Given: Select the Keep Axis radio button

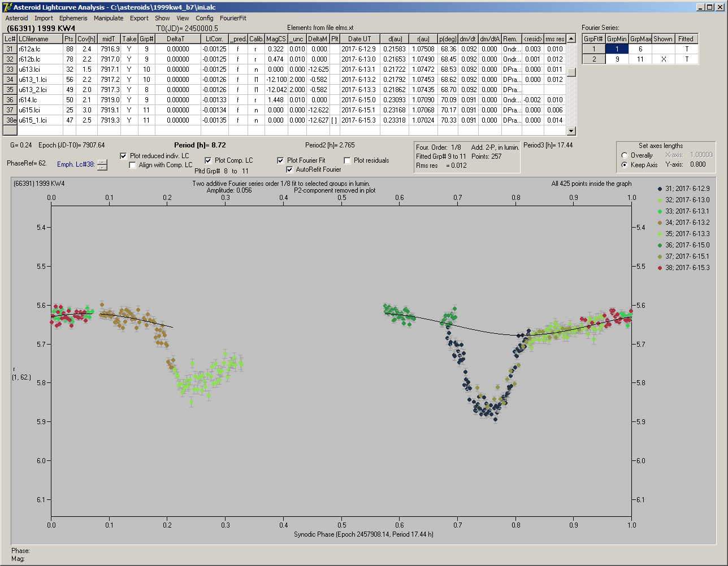Looking at the screenshot, I should pyautogui.click(x=625, y=165).
